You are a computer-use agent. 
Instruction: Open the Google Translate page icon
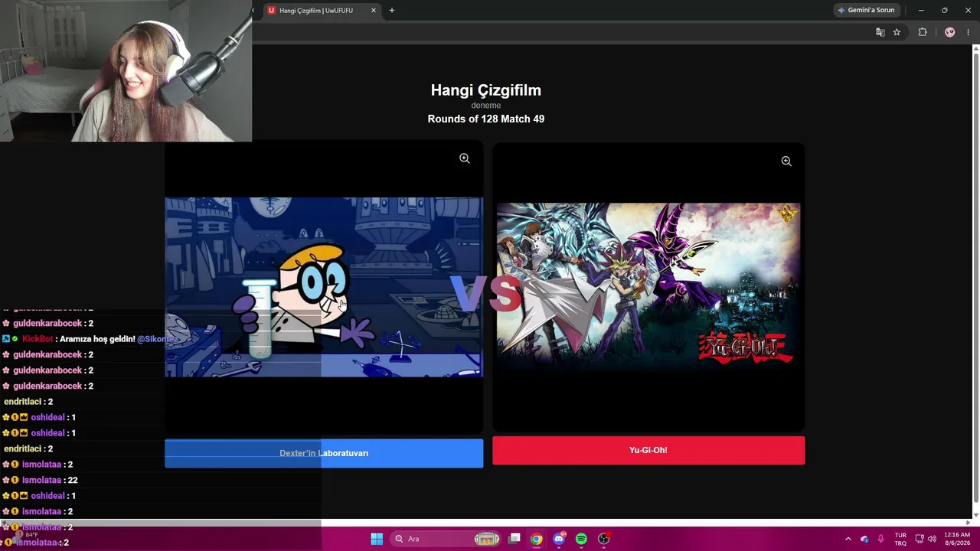coord(880,32)
